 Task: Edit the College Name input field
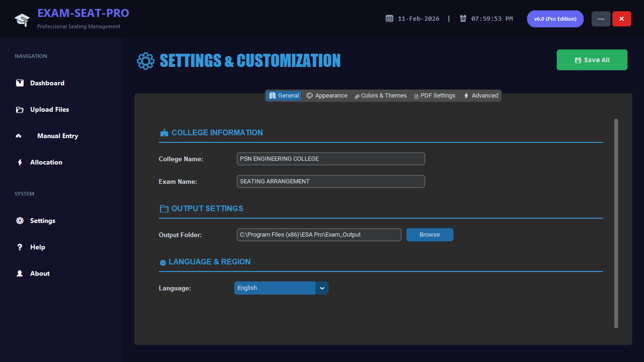pyautogui.click(x=330, y=159)
